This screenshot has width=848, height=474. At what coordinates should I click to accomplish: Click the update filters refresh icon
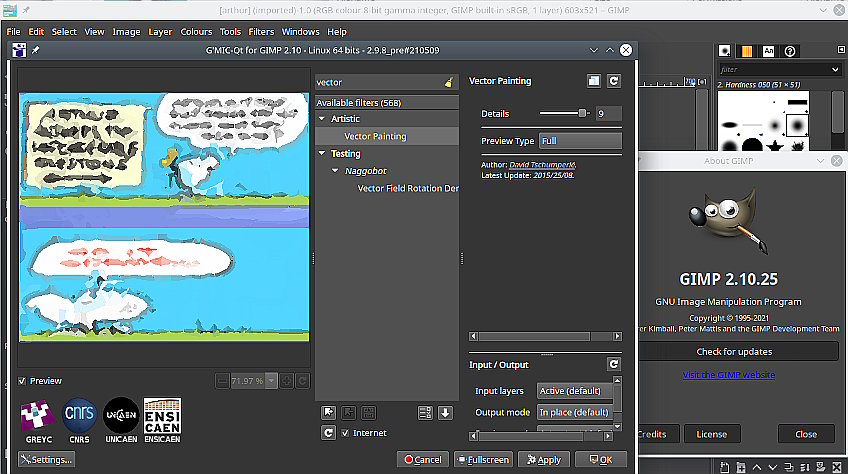pos(328,433)
